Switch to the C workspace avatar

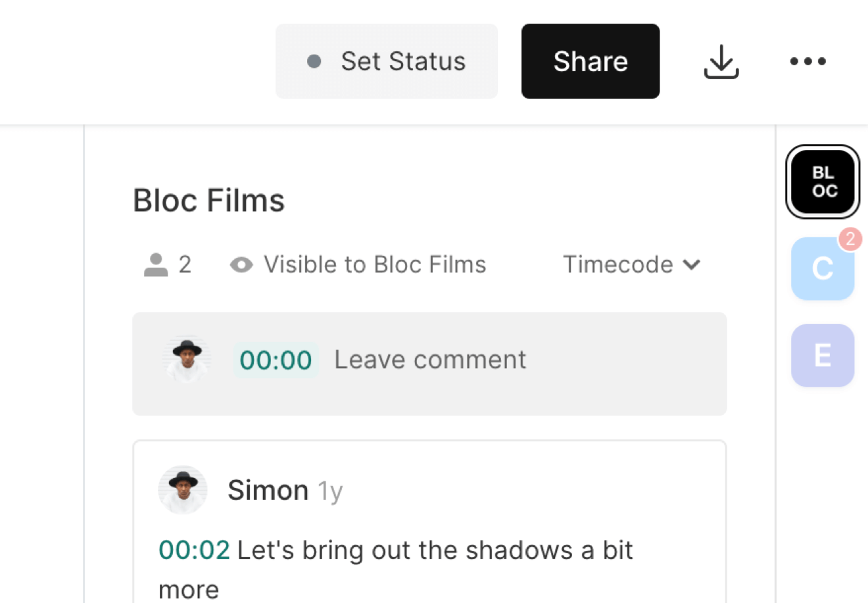coord(822,269)
